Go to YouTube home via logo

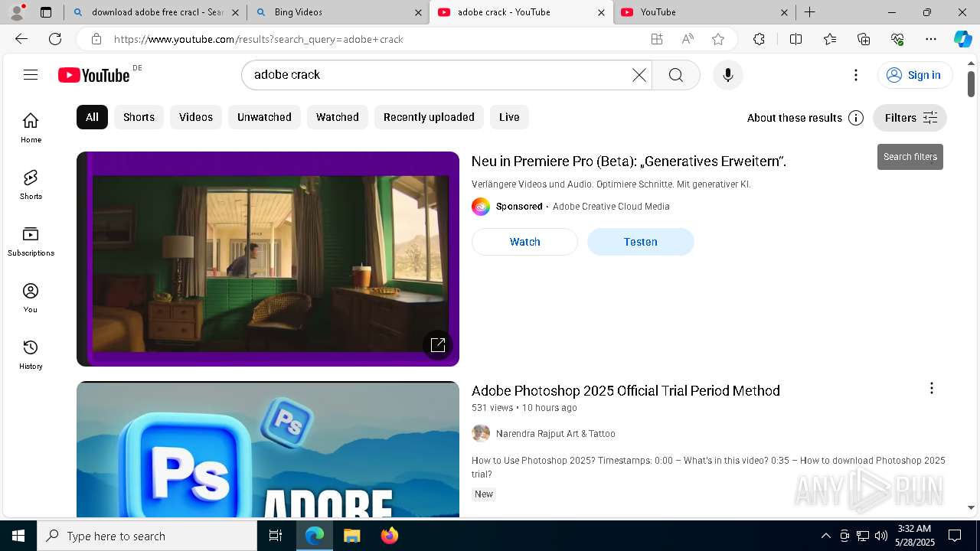pyautogui.click(x=93, y=74)
